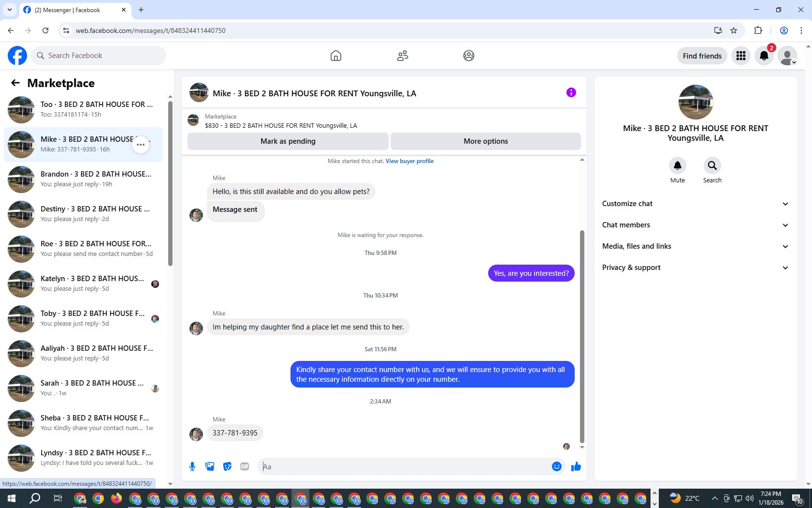
Task: Bookmark this page with star icon
Action: tap(734, 30)
